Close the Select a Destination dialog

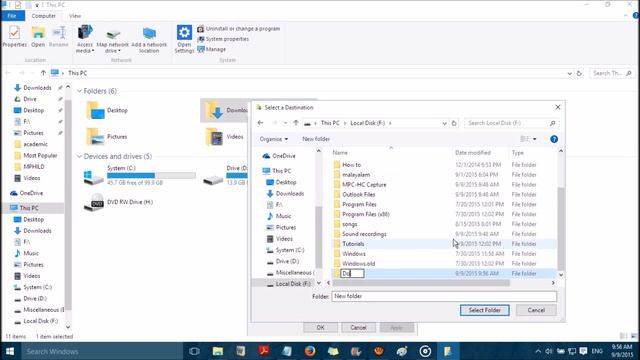[x=558, y=107]
